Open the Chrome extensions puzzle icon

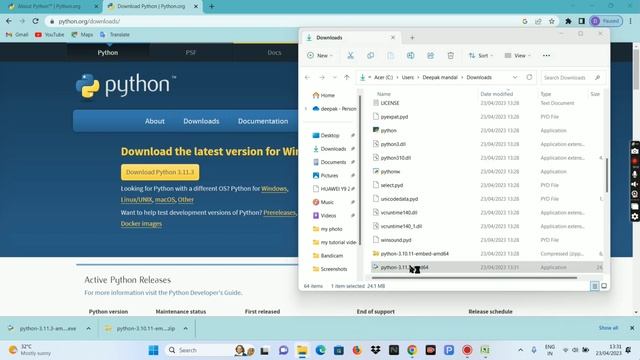coord(568,21)
